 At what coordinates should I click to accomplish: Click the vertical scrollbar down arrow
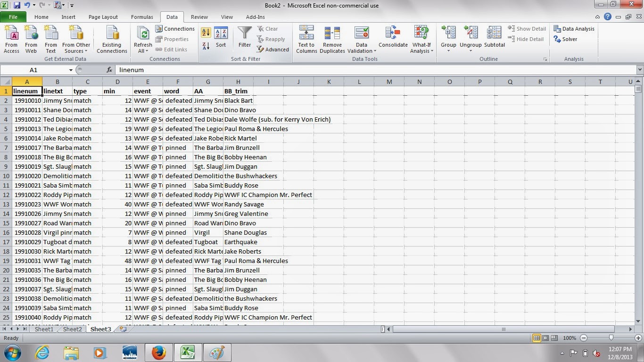(638, 321)
